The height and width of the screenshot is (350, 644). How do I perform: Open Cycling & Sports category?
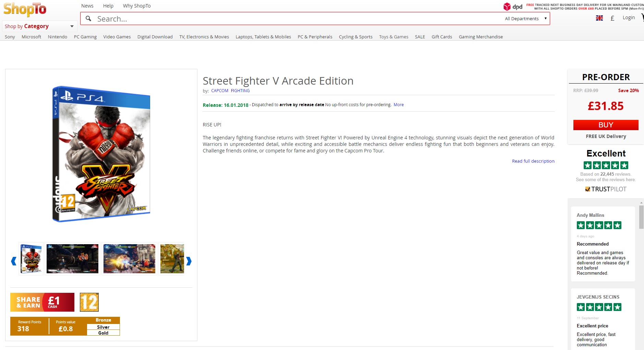(356, 37)
